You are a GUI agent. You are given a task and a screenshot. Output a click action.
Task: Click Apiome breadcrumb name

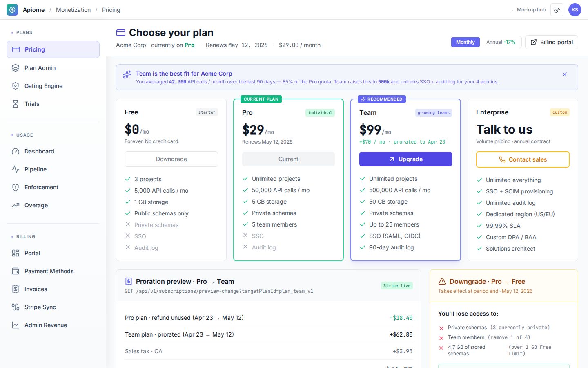(x=34, y=10)
